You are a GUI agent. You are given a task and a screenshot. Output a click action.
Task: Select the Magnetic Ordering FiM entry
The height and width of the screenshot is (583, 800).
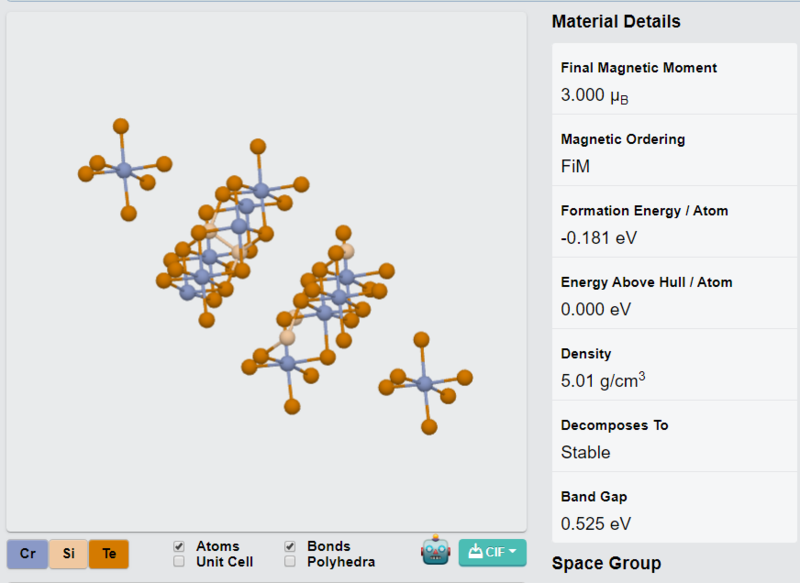(674, 150)
